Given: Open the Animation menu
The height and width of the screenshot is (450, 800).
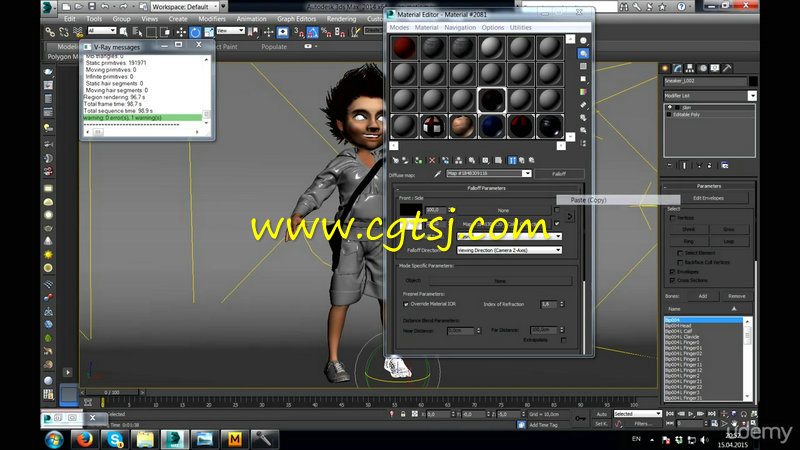Looking at the screenshot, I should [252, 19].
